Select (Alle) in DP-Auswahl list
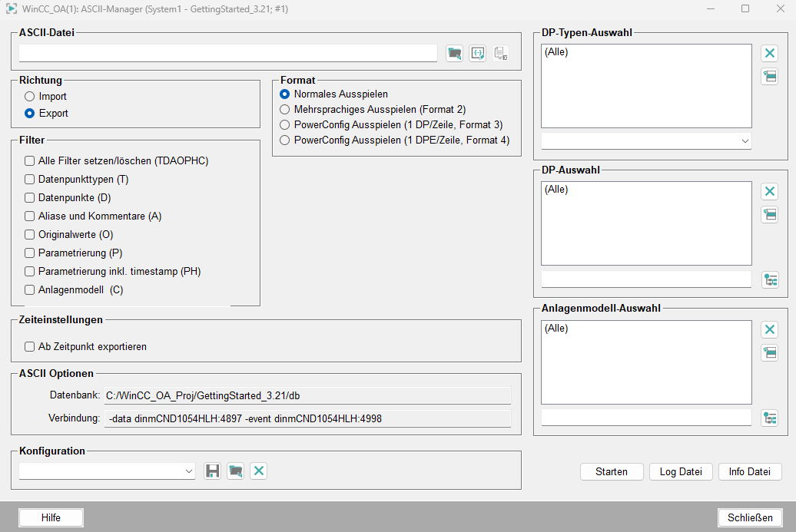The image size is (796, 532). pos(556,190)
